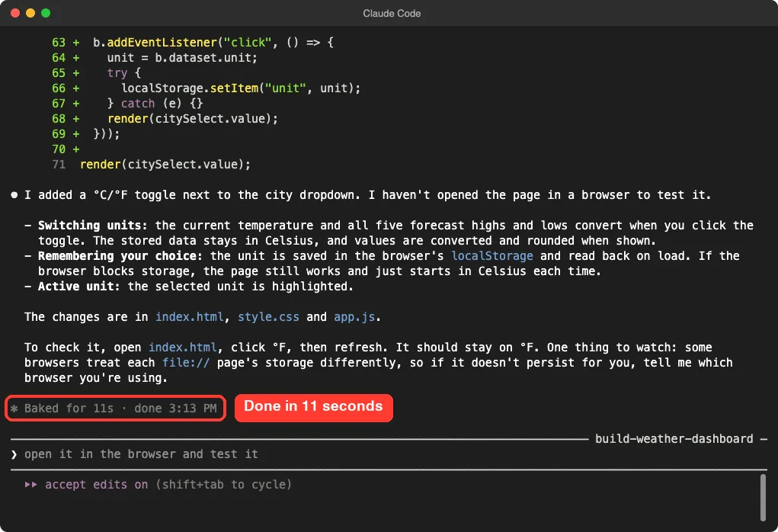This screenshot has width=778, height=532.
Task: Click the green fullscreen window button
Action: (x=46, y=13)
